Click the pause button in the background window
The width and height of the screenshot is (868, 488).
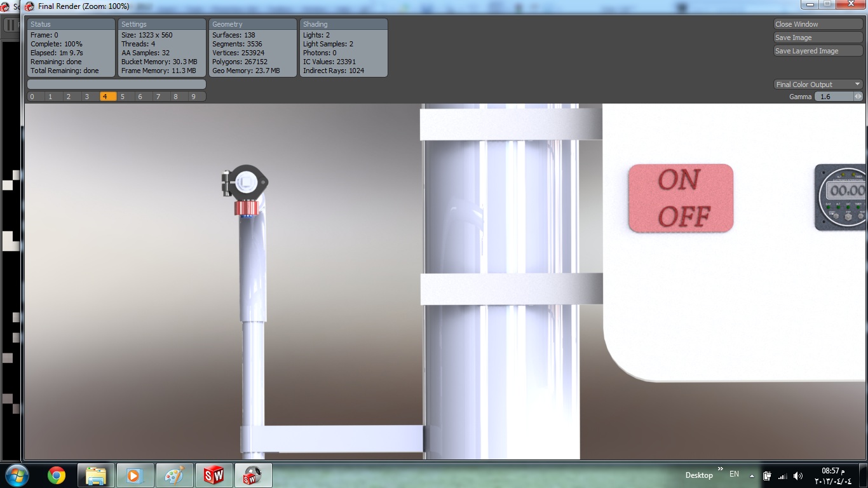coord(11,25)
